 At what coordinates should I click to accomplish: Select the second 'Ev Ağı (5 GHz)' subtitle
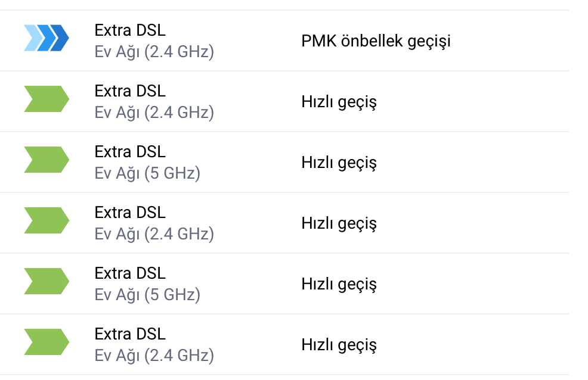click(147, 295)
